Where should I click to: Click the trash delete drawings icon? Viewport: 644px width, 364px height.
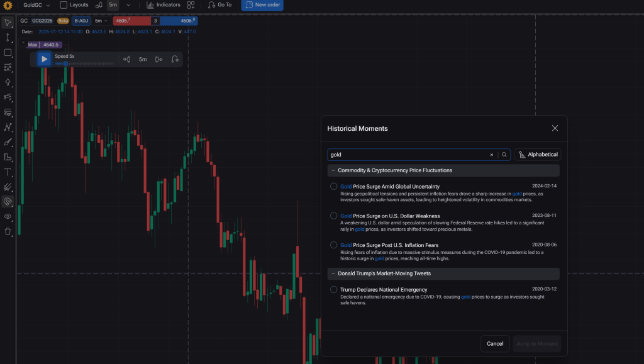click(x=8, y=231)
